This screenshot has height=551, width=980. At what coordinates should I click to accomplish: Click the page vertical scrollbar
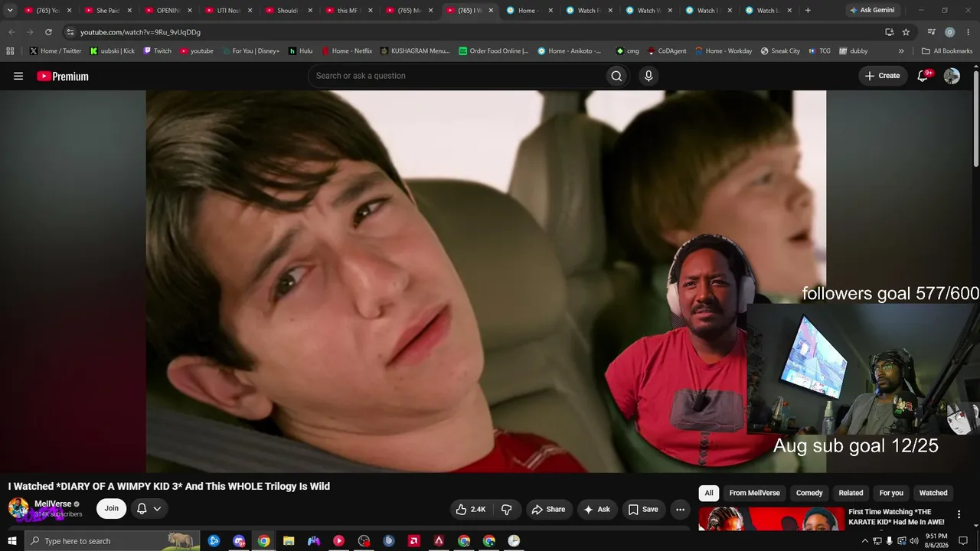pos(976,119)
